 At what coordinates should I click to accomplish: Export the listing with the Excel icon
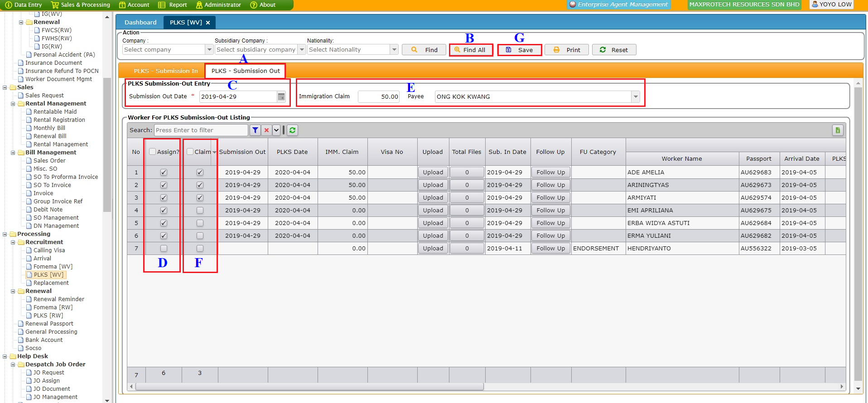pos(838,130)
